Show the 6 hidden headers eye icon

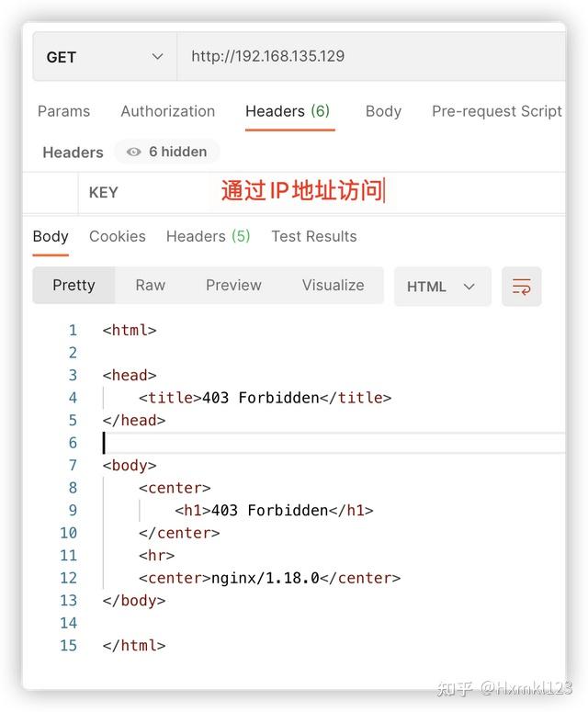(x=133, y=152)
